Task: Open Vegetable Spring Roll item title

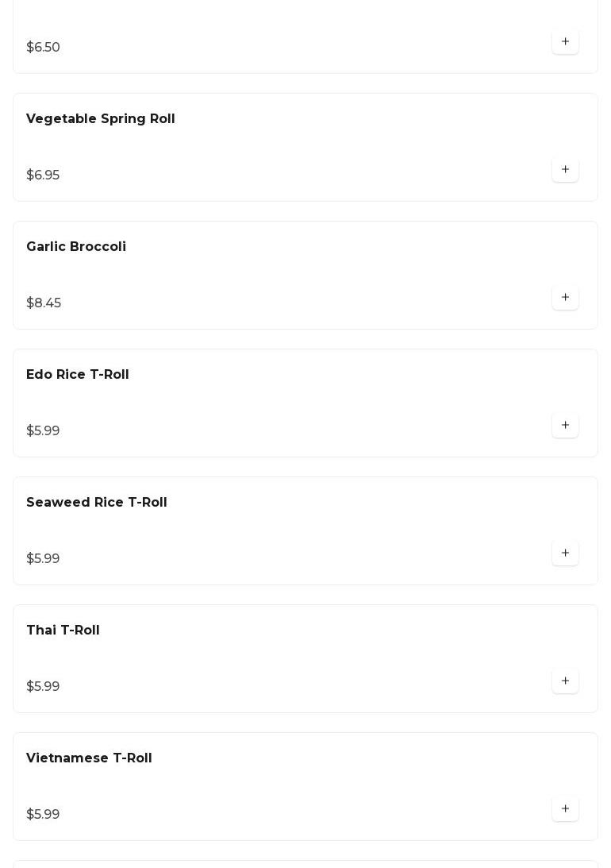Action: 101,119
